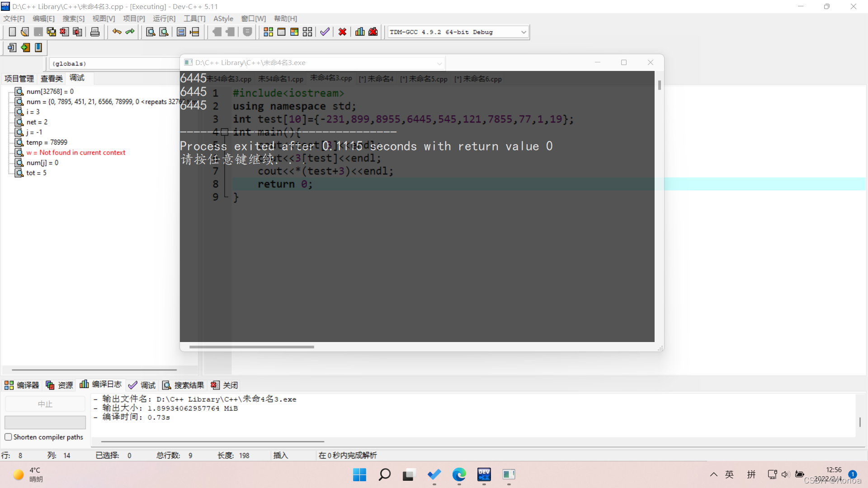Open the (globals) scope dropdown
This screenshot has width=868, height=488.
tap(113, 64)
